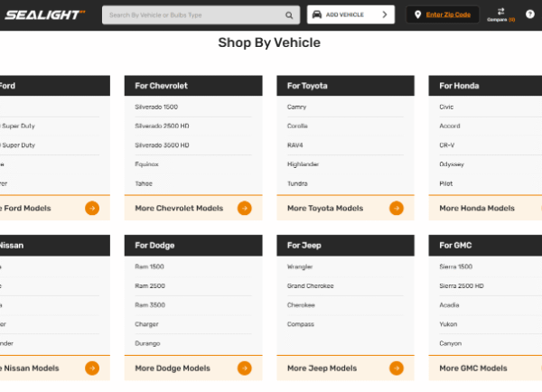Choose Acadia model

449,305
